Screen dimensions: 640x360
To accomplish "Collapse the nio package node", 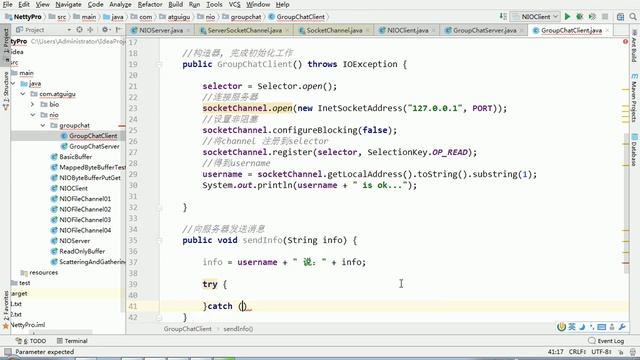I will [x=33, y=115].
